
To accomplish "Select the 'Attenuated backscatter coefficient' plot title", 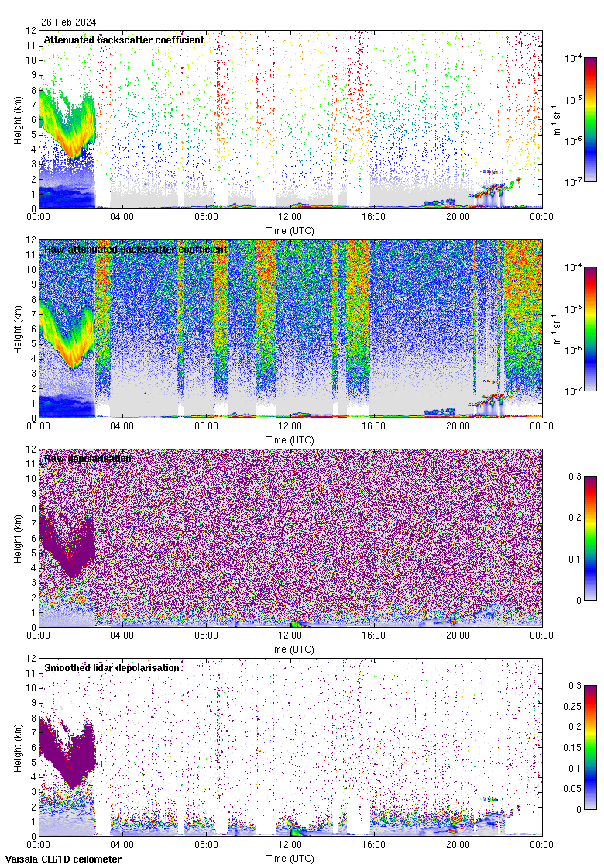I will point(124,40).
